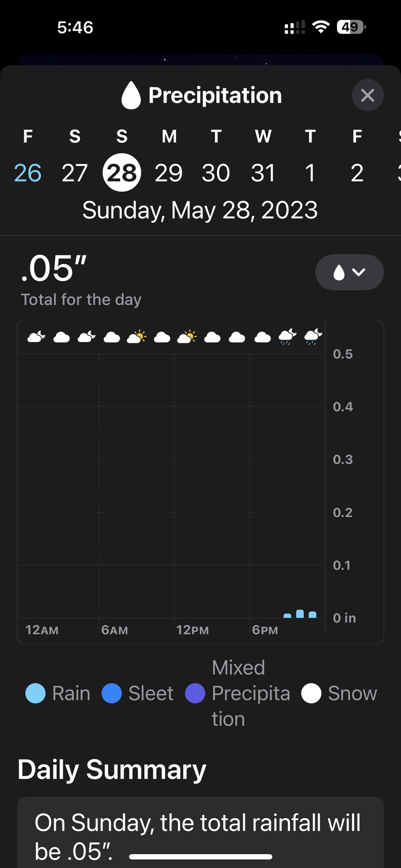The image size is (401, 868).
Task: Select Friday the 26th
Action: click(x=28, y=173)
